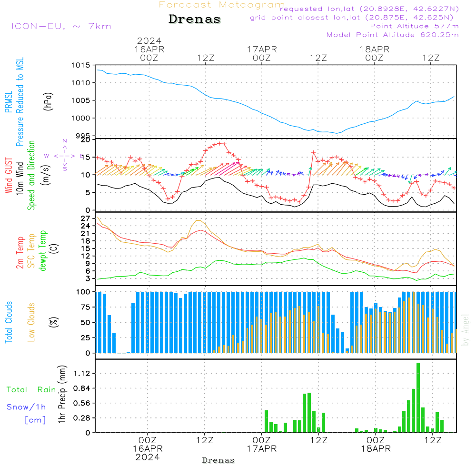Click the lowest point of the blue pressure curve
Image resolution: width=476 pixels, height=476 pixels.
tap(337, 133)
